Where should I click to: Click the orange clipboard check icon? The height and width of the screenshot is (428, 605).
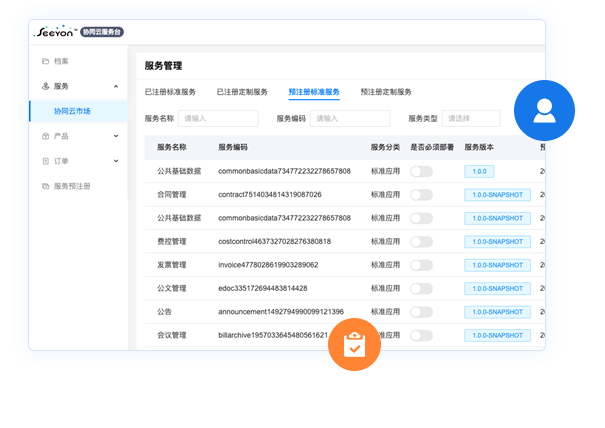tap(354, 344)
